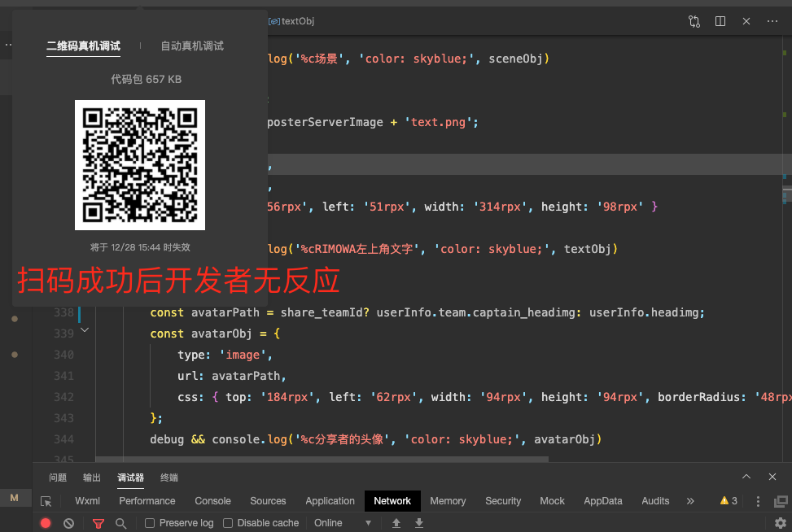Enable the Preserve log checkbox

pyautogui.click(x=150, y=523)
